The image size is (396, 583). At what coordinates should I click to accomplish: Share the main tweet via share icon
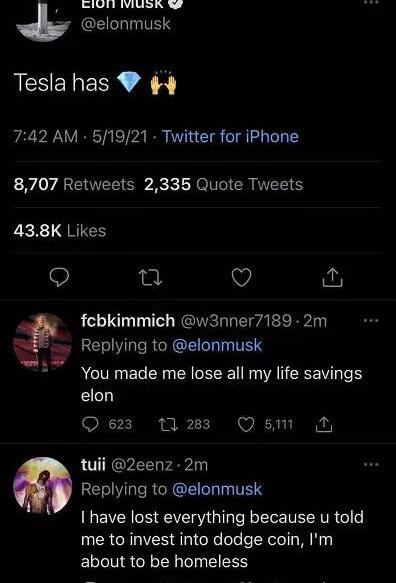coord(332,277)
